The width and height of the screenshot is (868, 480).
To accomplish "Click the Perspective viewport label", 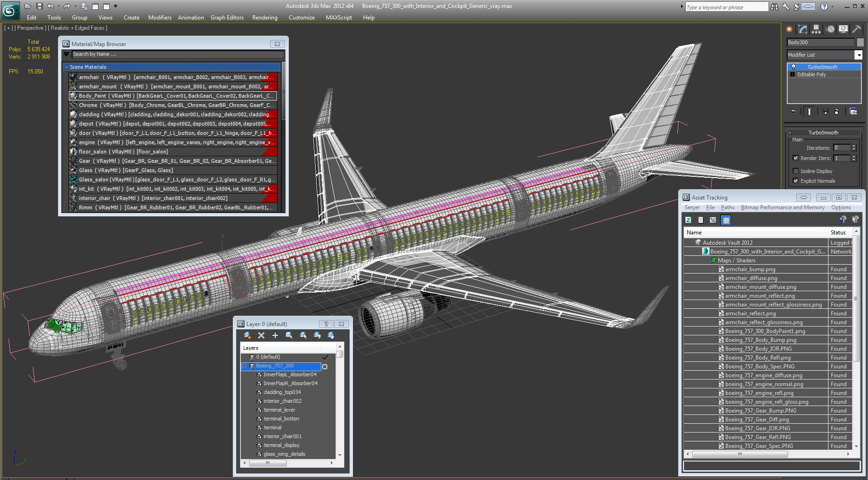I will (30, 28).
